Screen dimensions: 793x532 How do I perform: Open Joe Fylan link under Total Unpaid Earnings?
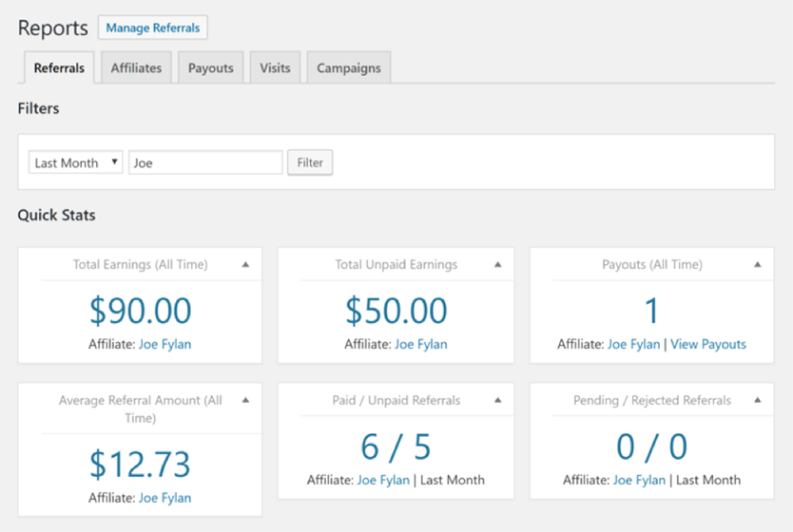click(x=420, y=344)
